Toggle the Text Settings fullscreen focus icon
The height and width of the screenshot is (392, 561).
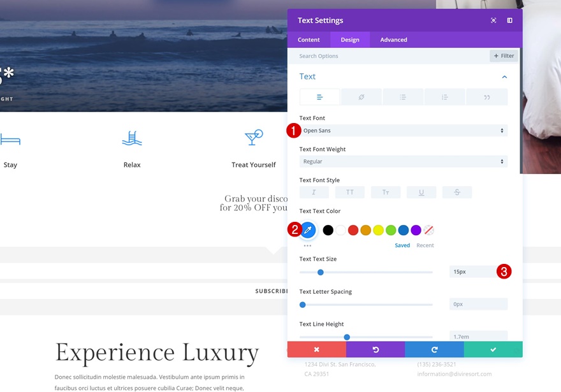click(493, 20)
